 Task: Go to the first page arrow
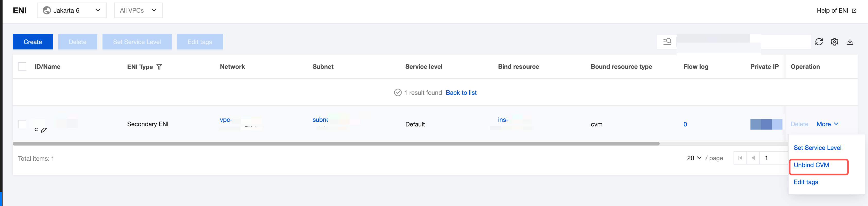click(740, 158)
